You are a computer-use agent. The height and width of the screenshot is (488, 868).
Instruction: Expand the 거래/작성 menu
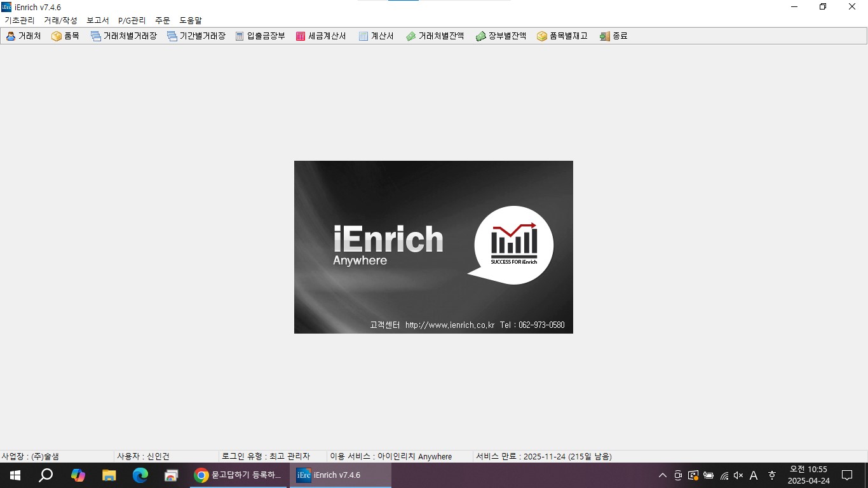(x=60, y=20)
